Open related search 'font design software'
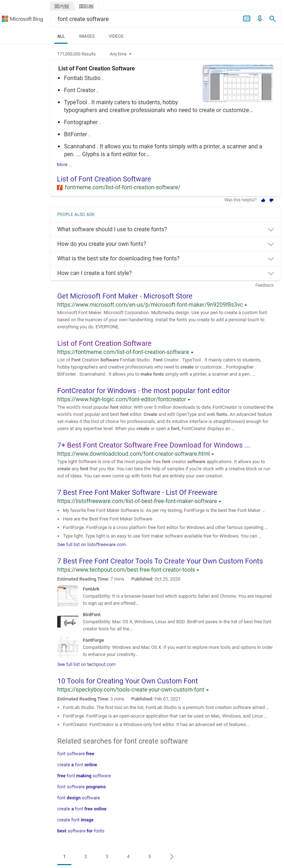Screen dimensions: 284x868 tap(79, 798)
